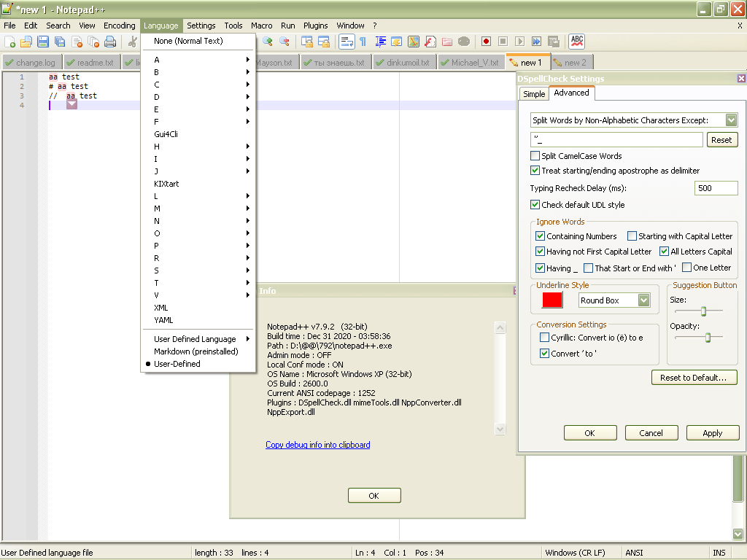This screenshot has width=747, height=560.
Task: Click the User Defined Language dialog icon
Action: [x=397, y=42]
